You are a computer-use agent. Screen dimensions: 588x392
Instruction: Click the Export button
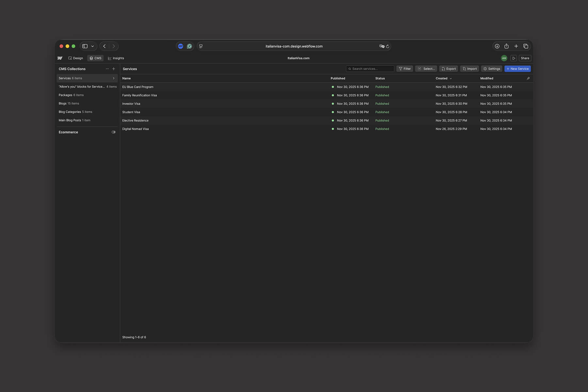tap(449, 69)
